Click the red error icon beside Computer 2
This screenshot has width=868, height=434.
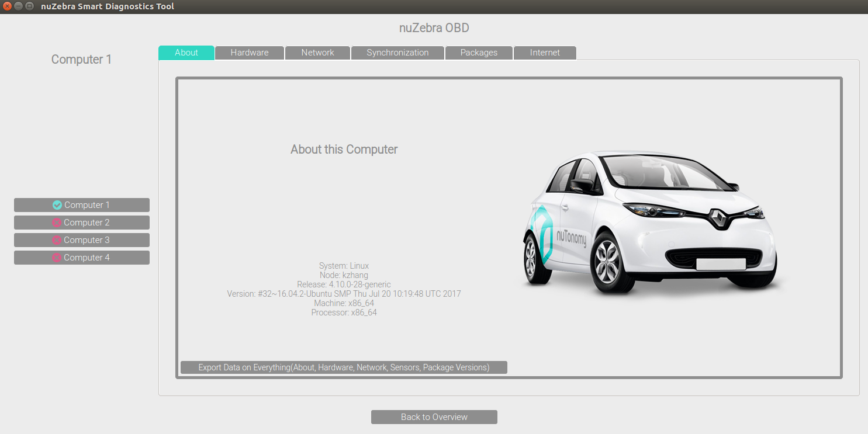[57, 223]
